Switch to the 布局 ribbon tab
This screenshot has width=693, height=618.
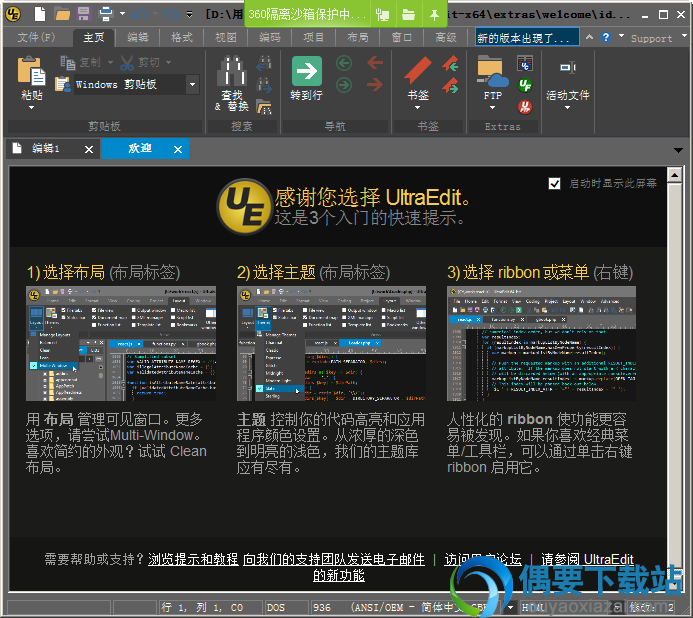click(x=358, y=38)
